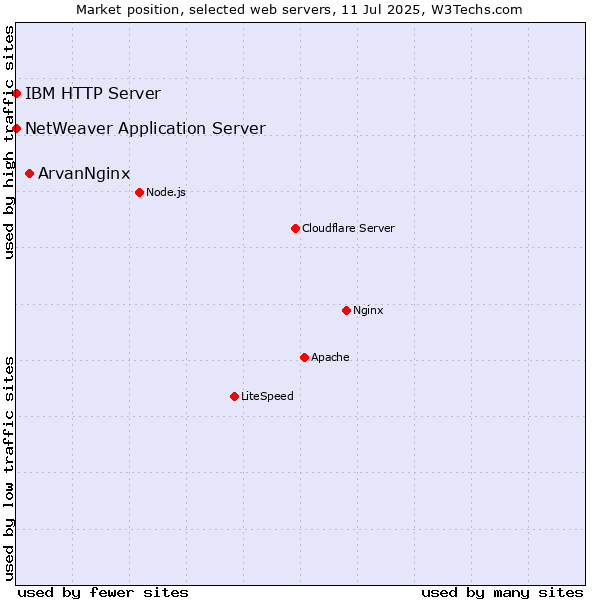This screenshot has width=600, height=600.
Task: Click the 'used by fewer sites' axis label
Action: 103,593
